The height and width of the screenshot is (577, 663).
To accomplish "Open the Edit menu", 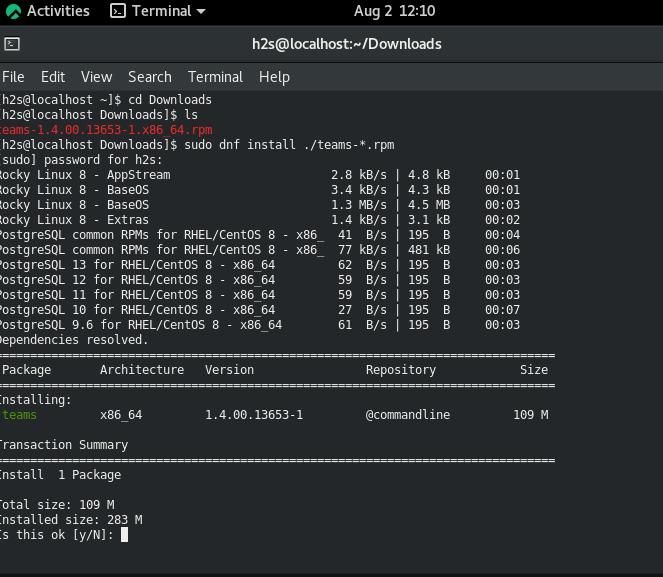I will tap(53, 77).
